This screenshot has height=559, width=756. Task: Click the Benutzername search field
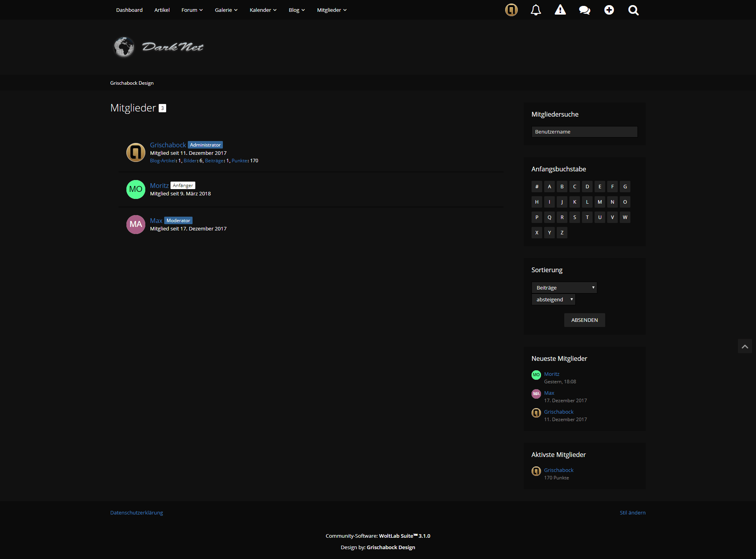584,132
